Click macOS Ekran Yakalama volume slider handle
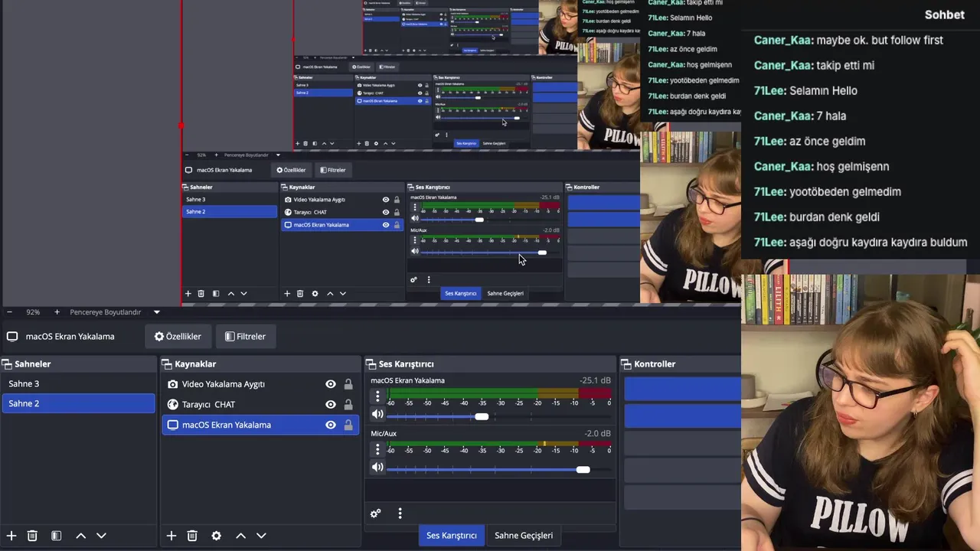Image resolution: width=980 pixels, height=551 pixels. 482,416
